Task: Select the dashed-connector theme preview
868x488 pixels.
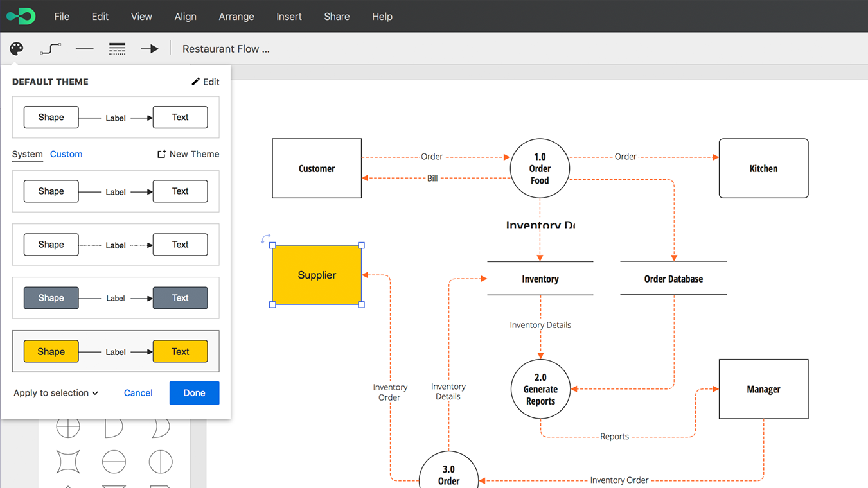Action: pyautogui.click(x=116, y=244)
